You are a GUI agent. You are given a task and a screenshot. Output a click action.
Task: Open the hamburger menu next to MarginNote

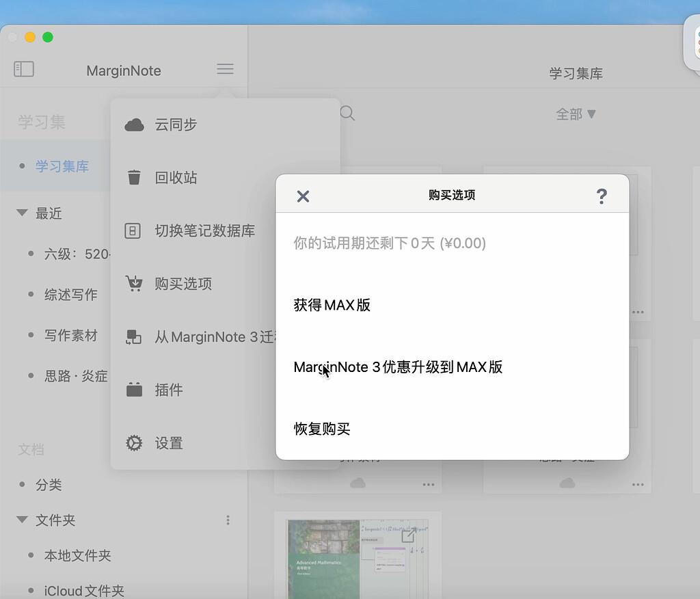(225, 68)
